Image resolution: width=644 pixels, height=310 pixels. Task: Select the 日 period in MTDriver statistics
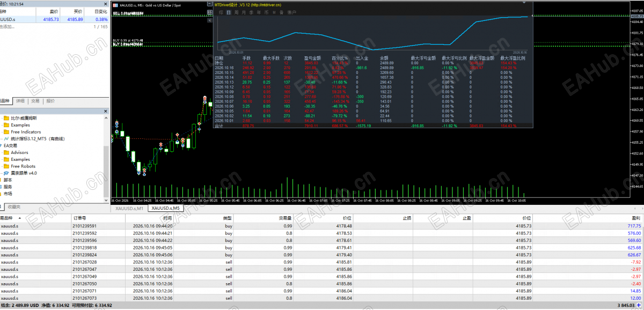tap(229, 12)
